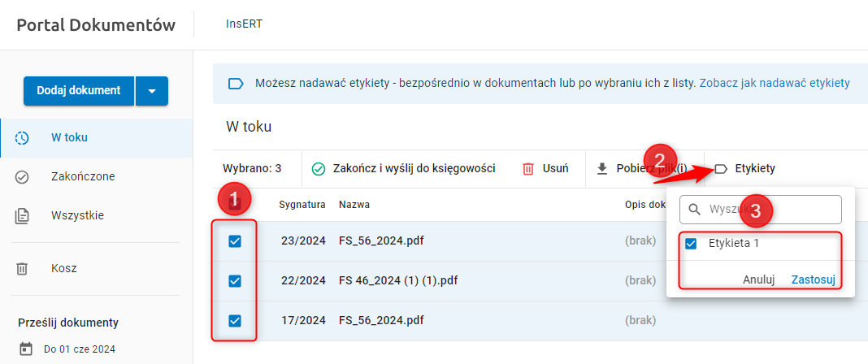Click the Wszystkie documents icon
The width and height of the screenshot is (868, 364).
[23, 215]
